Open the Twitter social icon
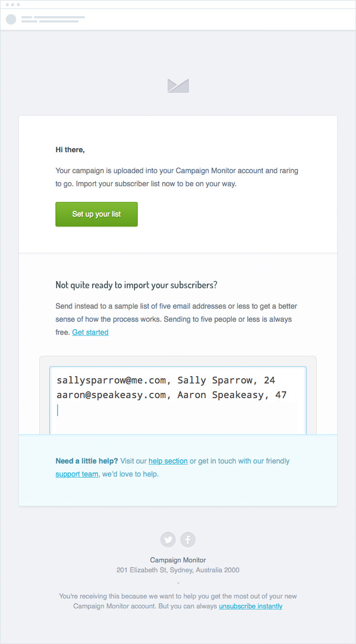 coord(168,540)
